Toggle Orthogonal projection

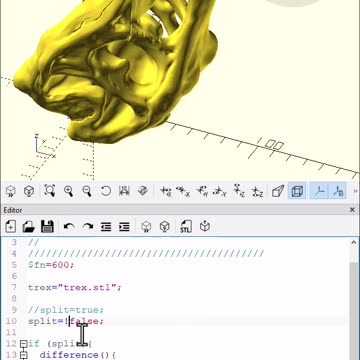[297, 191]
